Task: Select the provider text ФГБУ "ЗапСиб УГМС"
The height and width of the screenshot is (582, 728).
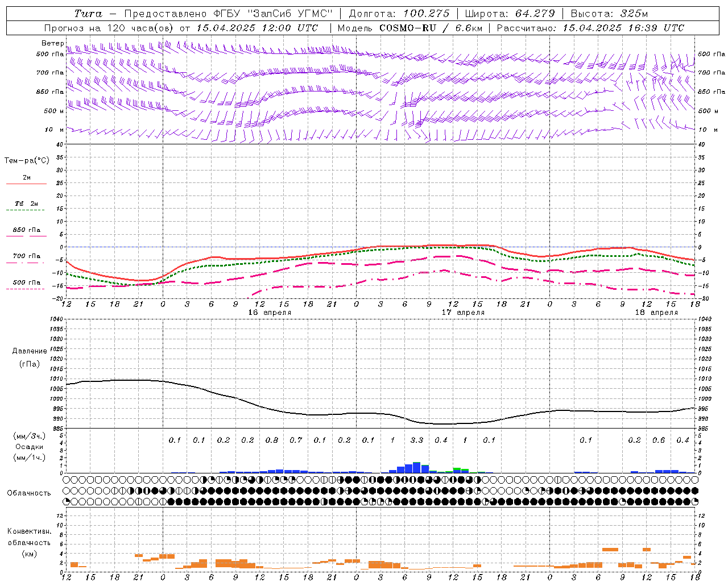Action: (273, 14)
